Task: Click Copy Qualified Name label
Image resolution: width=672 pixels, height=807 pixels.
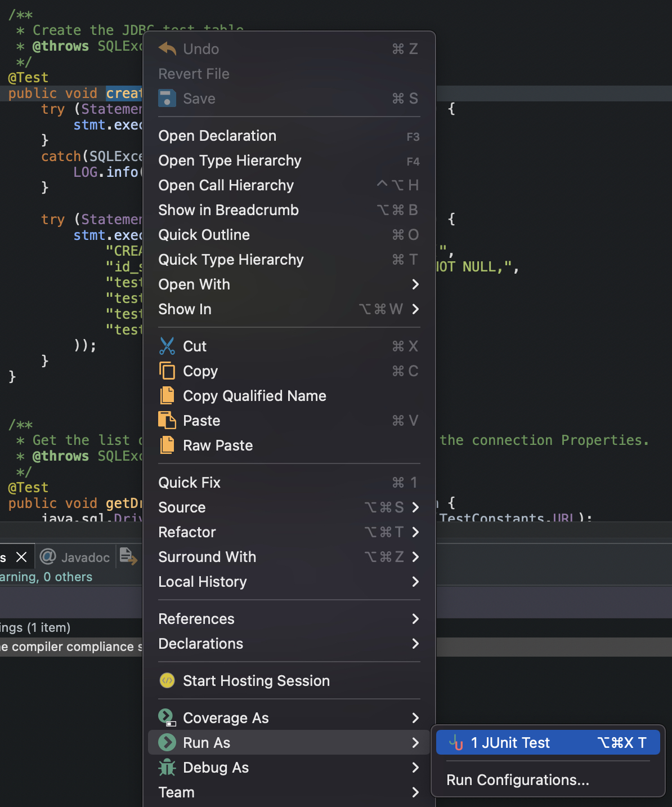Action: (254, 396)
